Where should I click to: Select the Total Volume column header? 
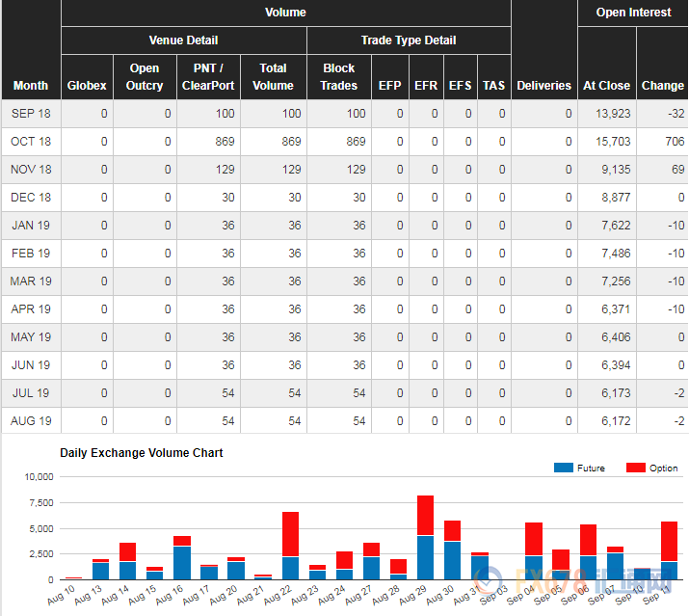coord(273,77)
